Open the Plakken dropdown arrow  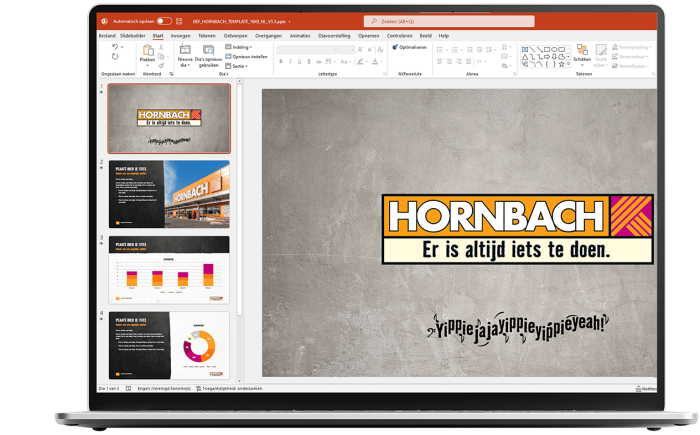point(147,66)
